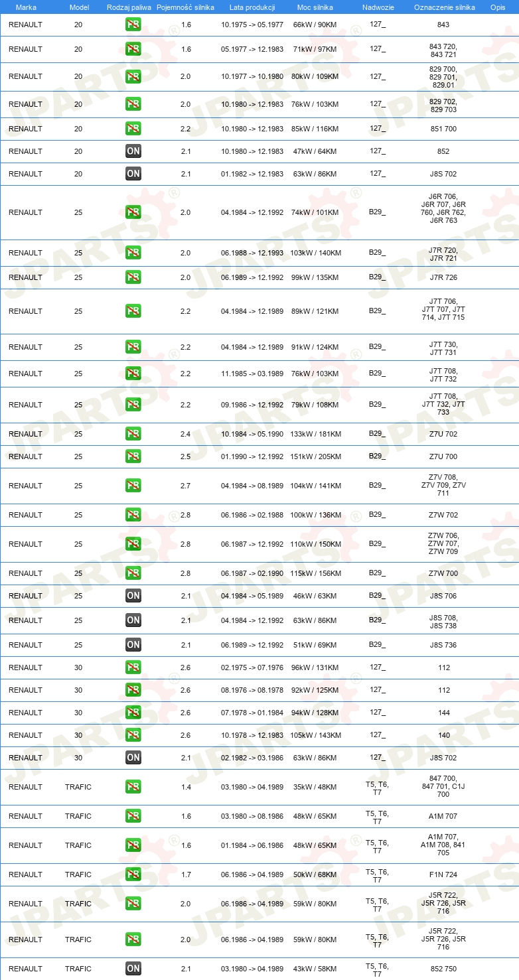Click petrol fuel icon in 66kW / 90KM row
This screenshot has width=519, height=980.
coord(133,25)
